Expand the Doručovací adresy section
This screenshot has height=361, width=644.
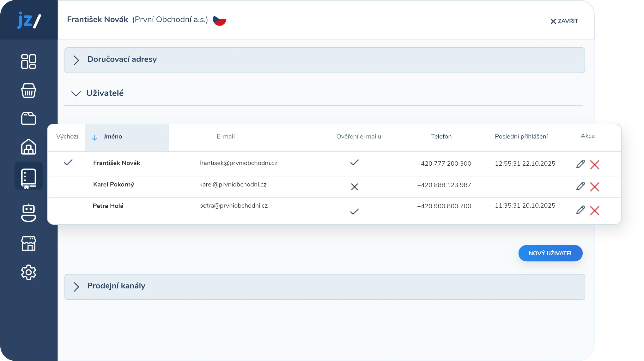pos(122,60)
